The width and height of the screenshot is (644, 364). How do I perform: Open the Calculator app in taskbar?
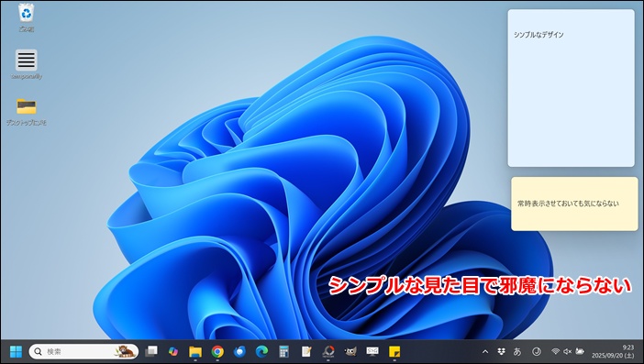pos(283,352)
